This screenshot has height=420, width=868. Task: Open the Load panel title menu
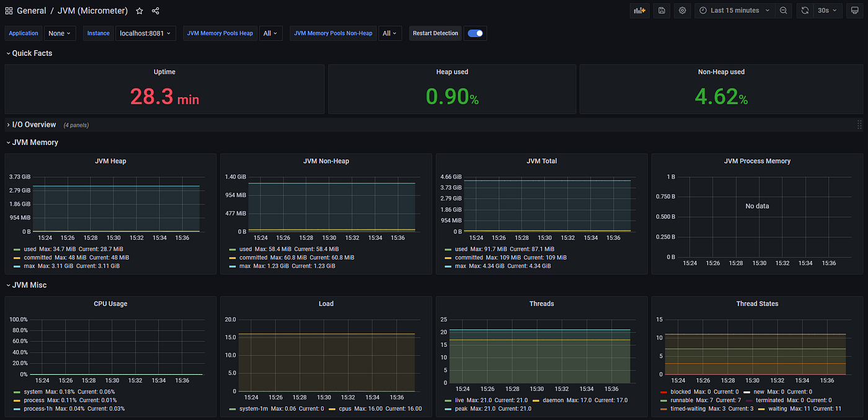pos(326,304)
